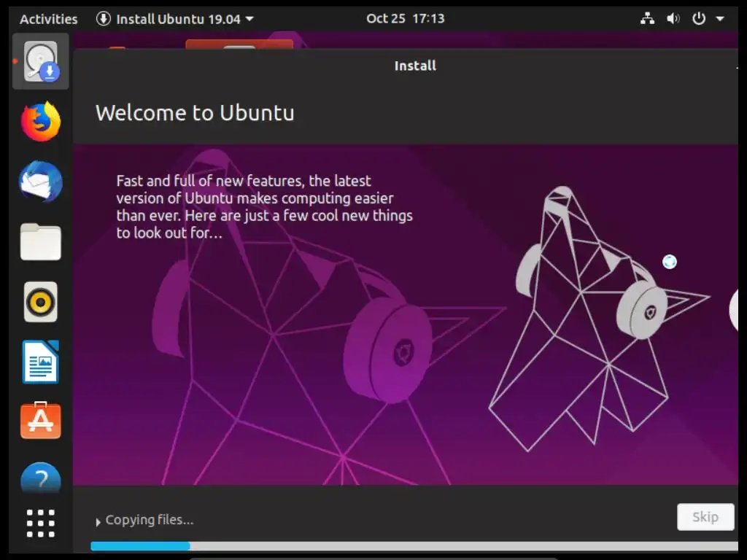747x560 pixels.
Task: Open the Install Ubuntu 19.04 app menu
Action: 175,19
